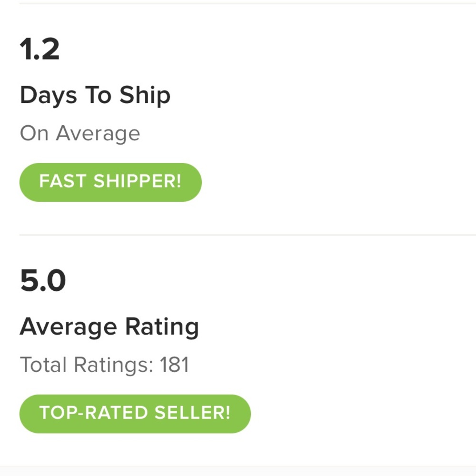Click the Average Rating heading
The width and height of the screenshot is (476, 476).
[x=109, y=327]
